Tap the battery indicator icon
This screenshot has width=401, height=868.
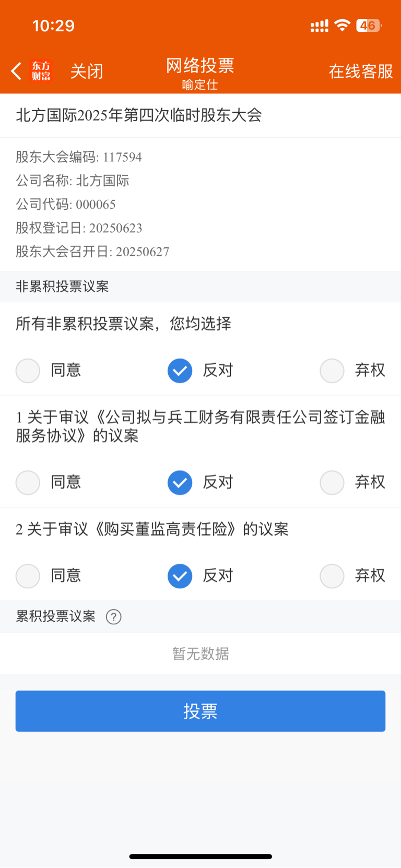point(369,25)
